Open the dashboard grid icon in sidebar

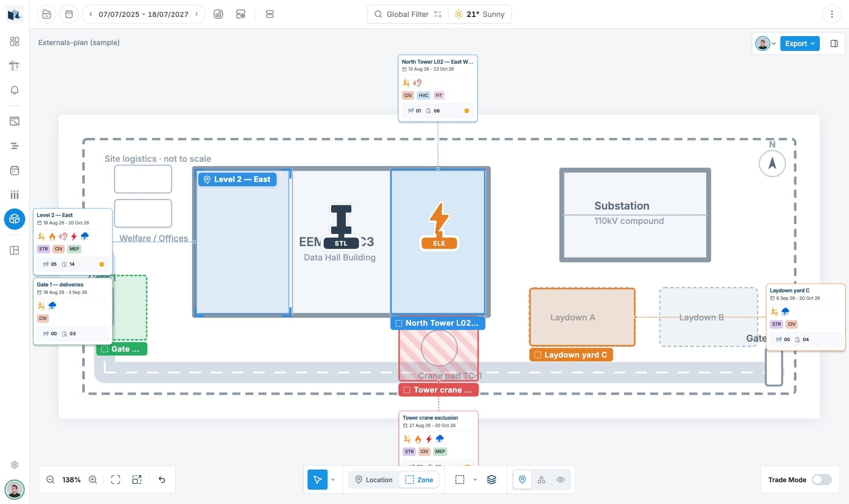pyautogui.click(x=14, y=41)
